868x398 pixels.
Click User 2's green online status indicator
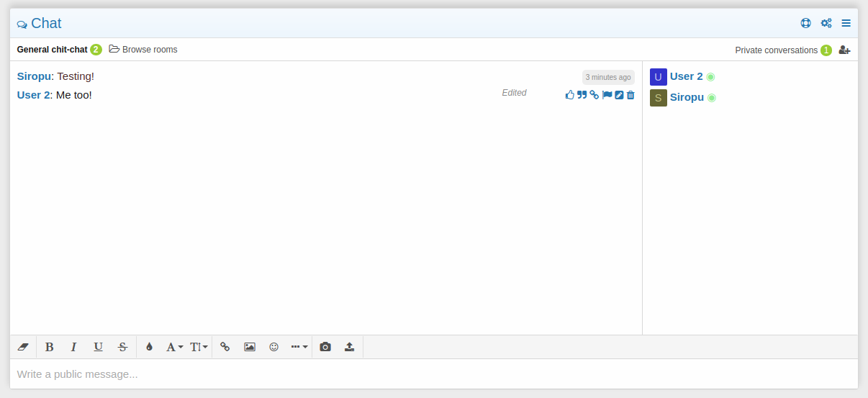(710, 77)
